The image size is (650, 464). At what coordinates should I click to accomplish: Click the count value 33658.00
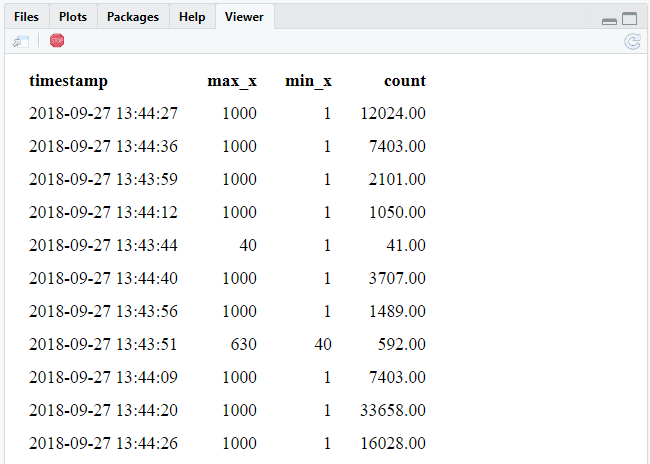pos(392,409)
